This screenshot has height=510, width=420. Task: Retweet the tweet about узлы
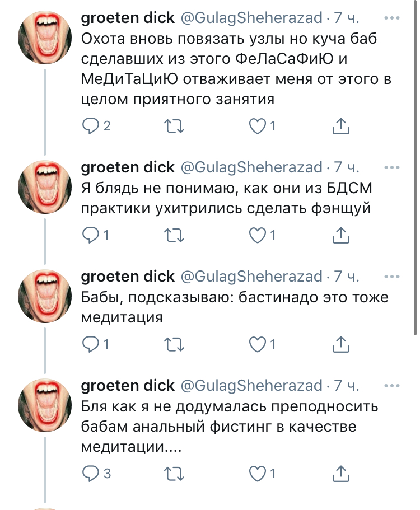[x=175, y=127]
